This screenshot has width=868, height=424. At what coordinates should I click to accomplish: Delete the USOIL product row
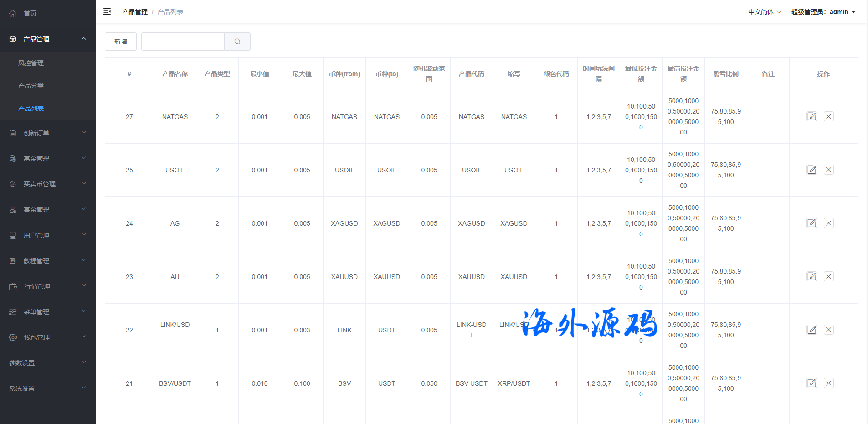pyautogui.click(x=828, y=170)
